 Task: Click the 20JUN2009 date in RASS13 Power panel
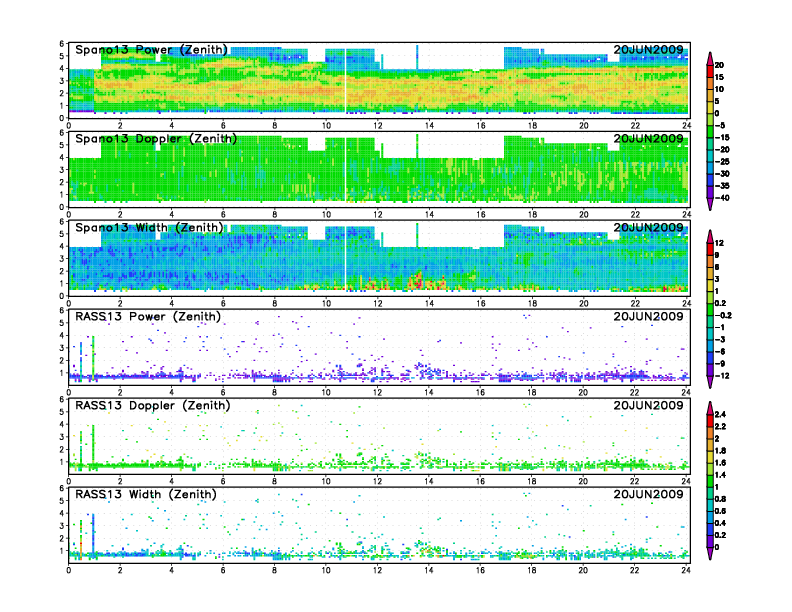(648, 317)
